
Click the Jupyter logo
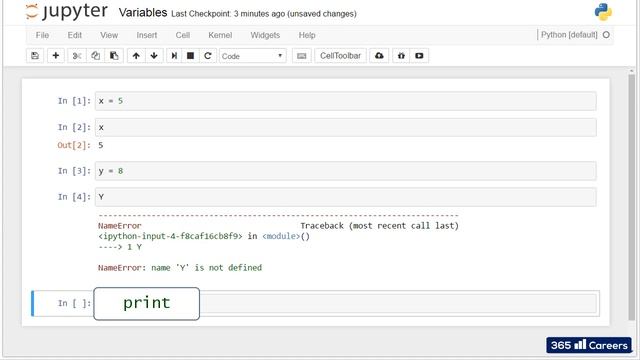coord(67,12)
